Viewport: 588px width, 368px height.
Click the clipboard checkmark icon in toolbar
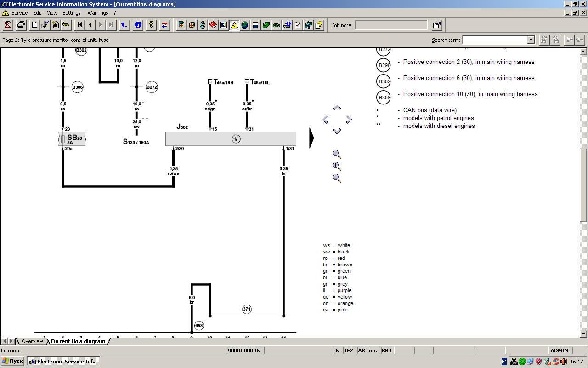(298, 25)
